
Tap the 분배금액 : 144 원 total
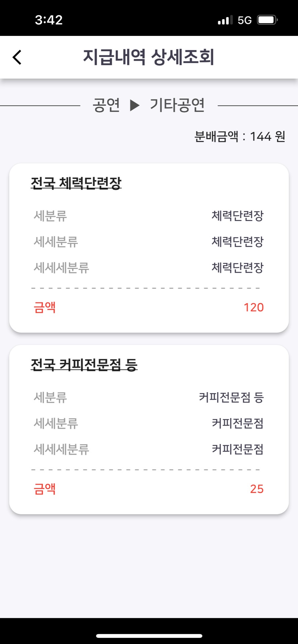click(240, 137)
